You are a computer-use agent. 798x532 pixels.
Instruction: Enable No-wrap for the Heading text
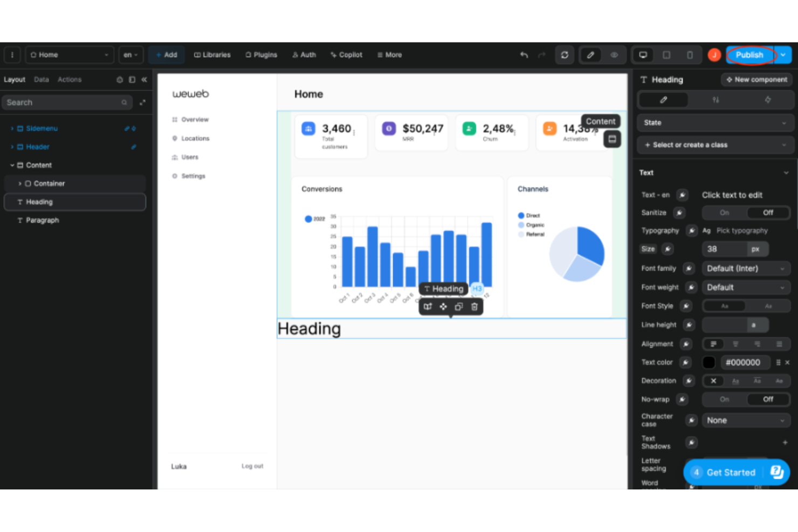(x=724, y=399)
